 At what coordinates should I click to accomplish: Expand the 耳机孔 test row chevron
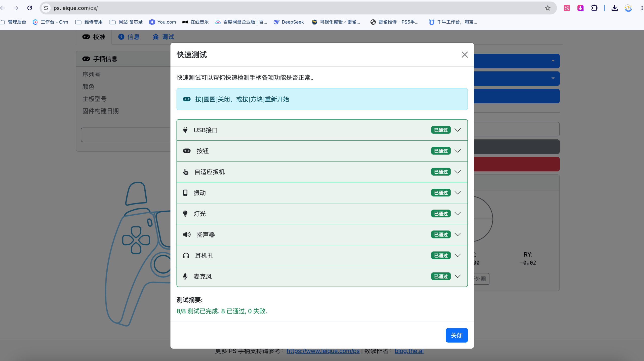[x=458, y=255]
